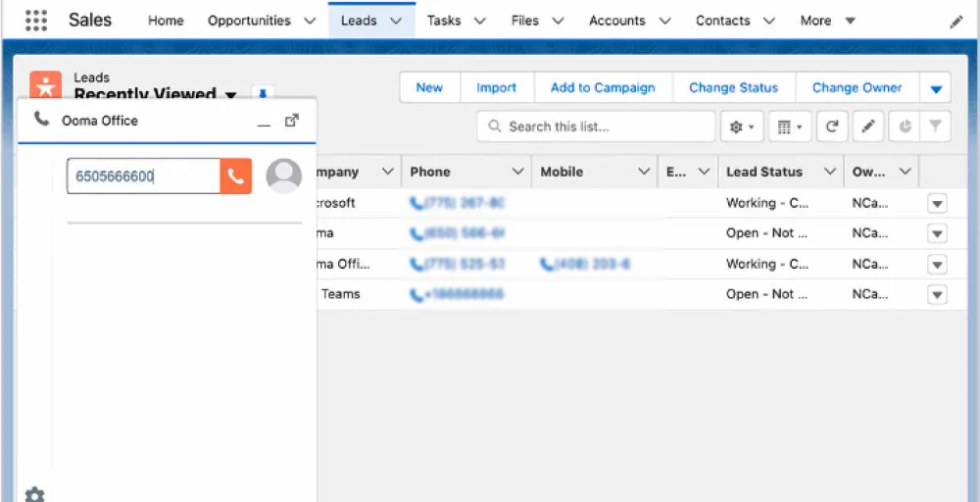Expand the Tasks tab chevron
The width and height of the screenshot is (980, 502).
click(x=480, y=22)
